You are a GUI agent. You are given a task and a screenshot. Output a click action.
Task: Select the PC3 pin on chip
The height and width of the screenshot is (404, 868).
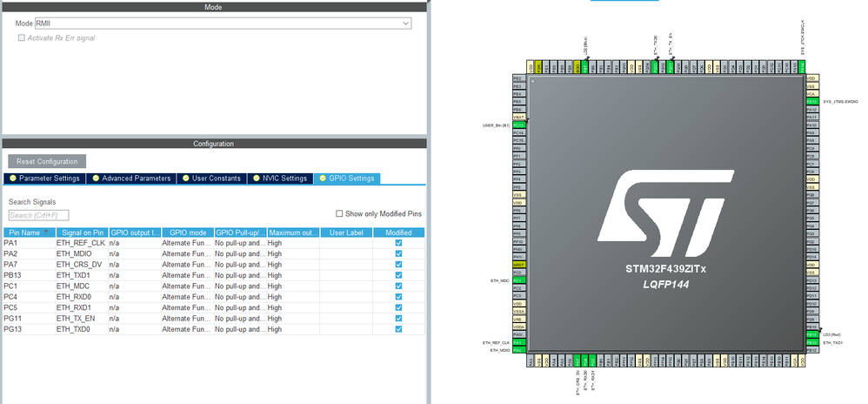[519, 296]
